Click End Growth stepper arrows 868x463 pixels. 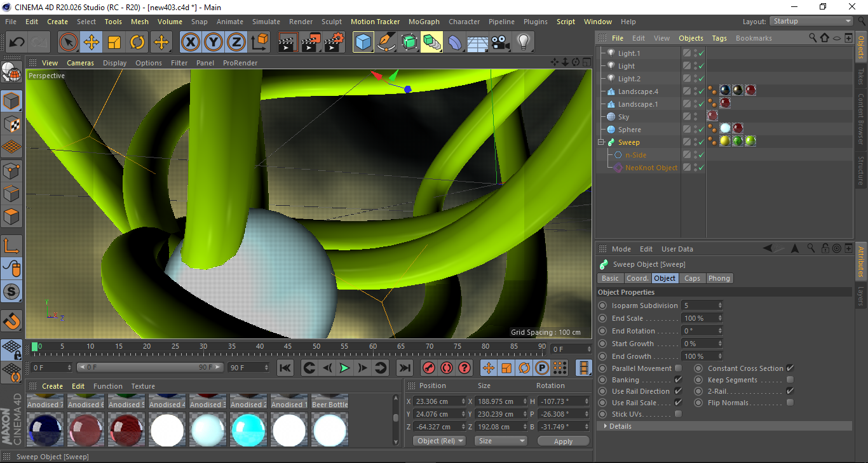click(720, 356)
